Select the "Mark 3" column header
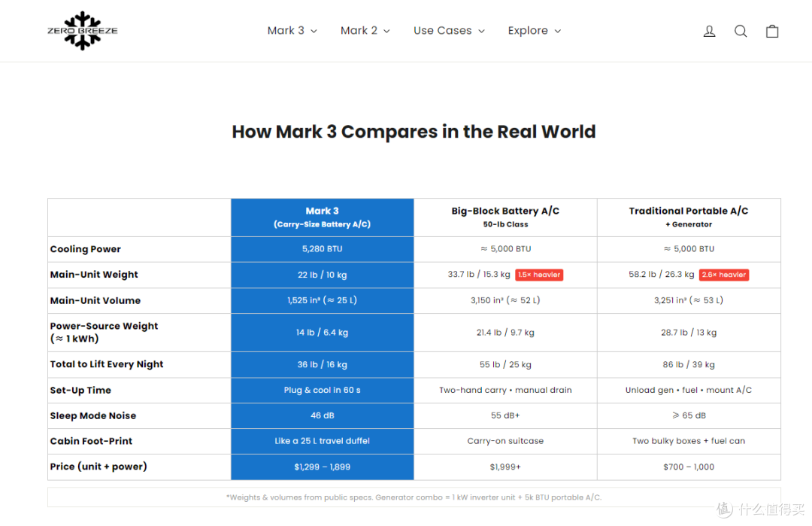Image resolution: width=812 pixels, height=526 pixels. click(322, 217)
